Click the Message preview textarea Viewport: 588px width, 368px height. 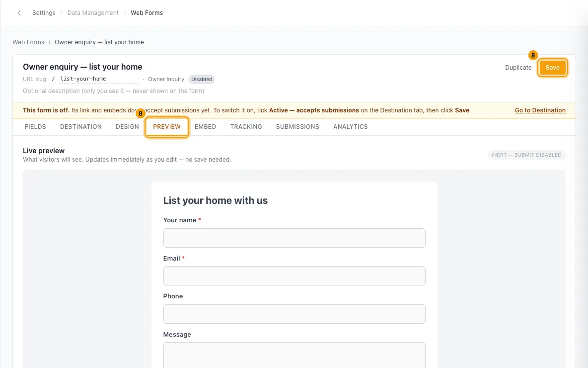click(294, 355)
